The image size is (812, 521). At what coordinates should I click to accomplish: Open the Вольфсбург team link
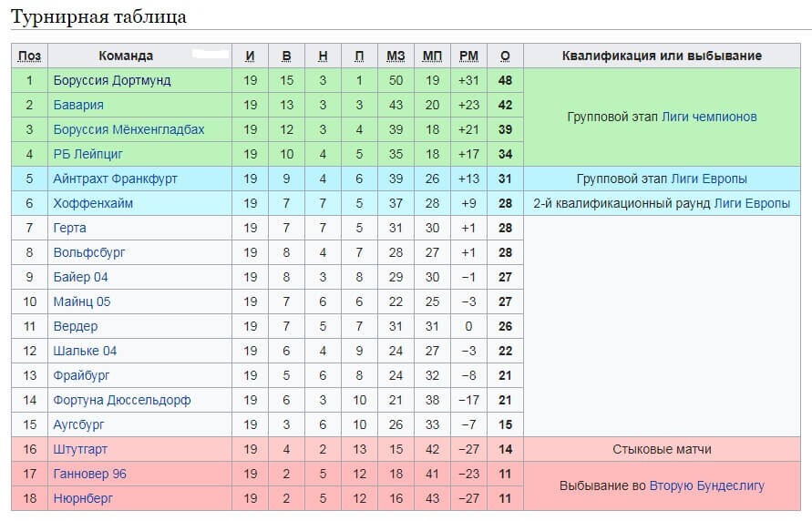click(x=89, y=252)
